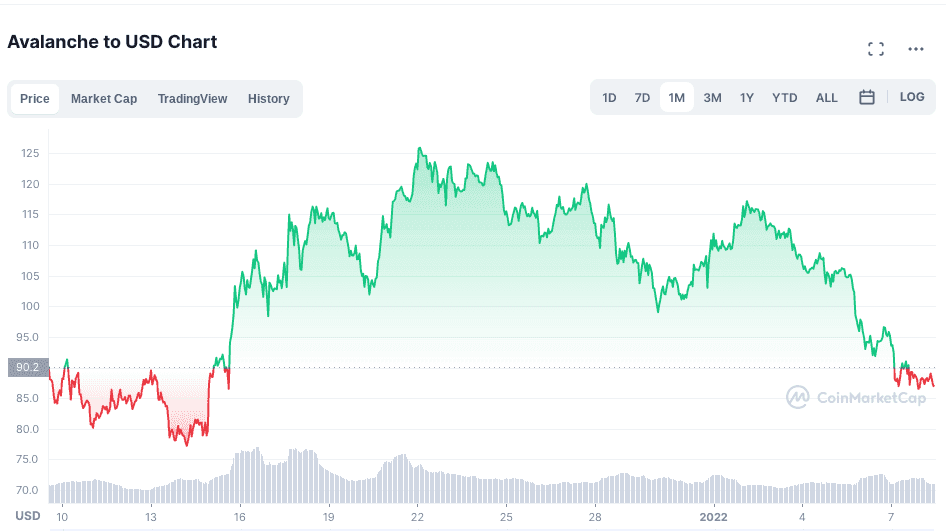Click the price peak near 22 on chart

click(x=419, y=150)
